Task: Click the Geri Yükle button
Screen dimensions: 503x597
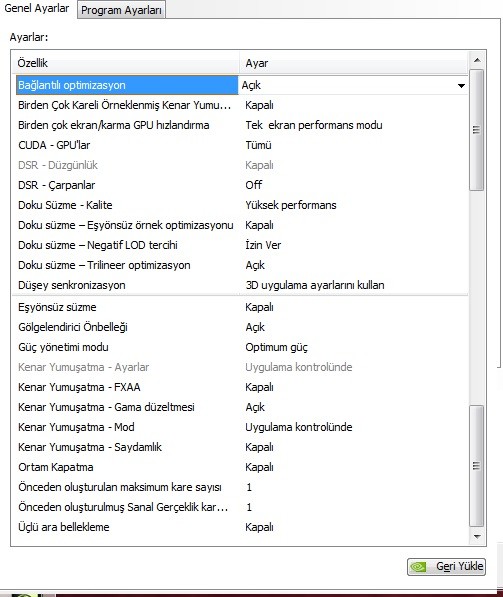Action: point(446,567)
